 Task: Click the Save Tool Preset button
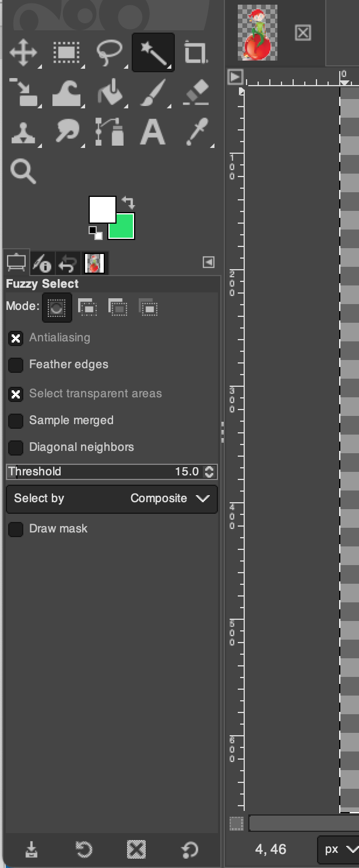coord(31,851)
